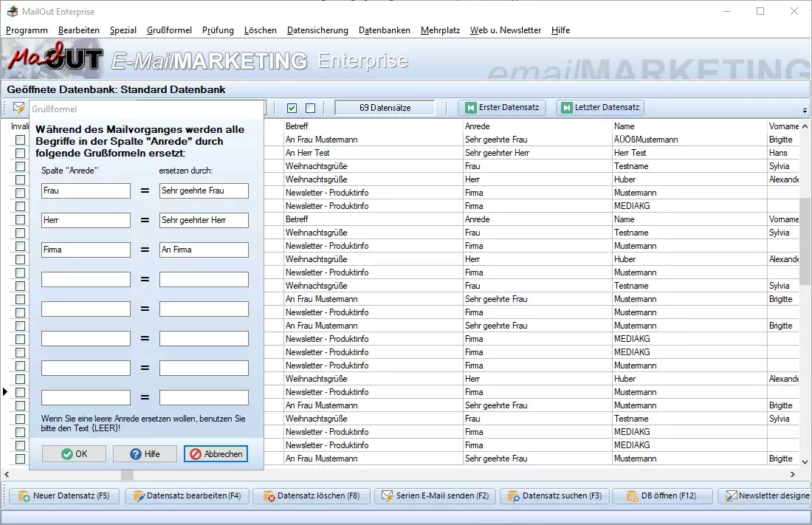The image size is (812, 525).
Task: Confirm the dialog with OK
Action: coord(74,454)
